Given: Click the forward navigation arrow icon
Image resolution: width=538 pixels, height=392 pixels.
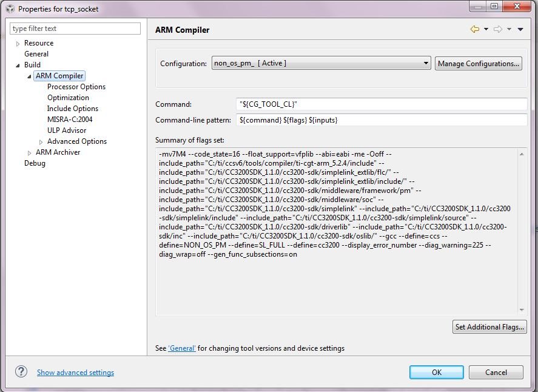Looking at the screenshot, I should click(498, 29).
